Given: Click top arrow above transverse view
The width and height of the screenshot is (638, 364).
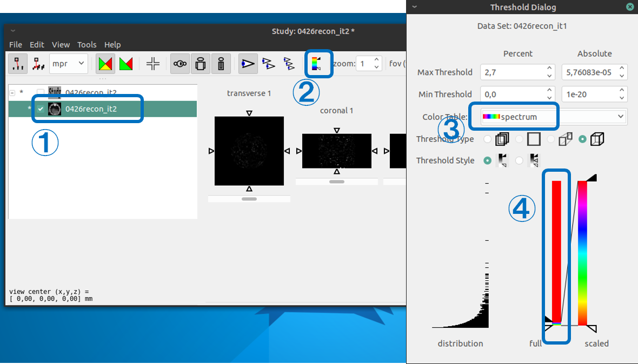Looking at the screenshot, I should [249, 113].
